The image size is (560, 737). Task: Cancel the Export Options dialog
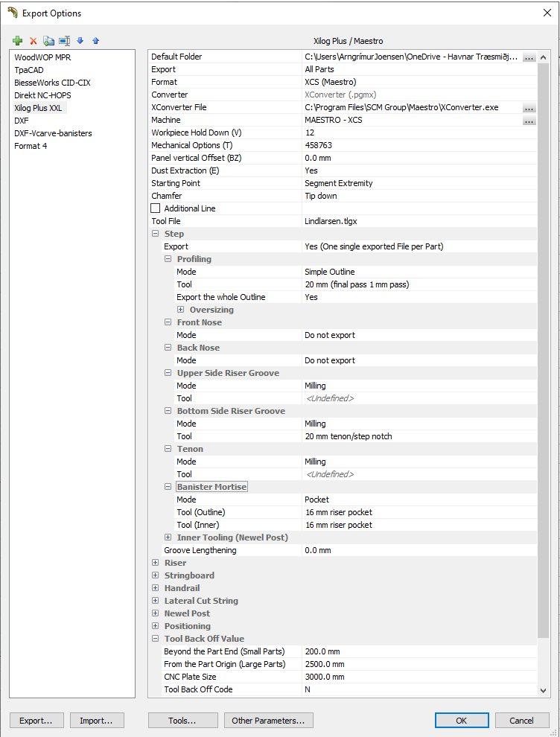[522, 721]
